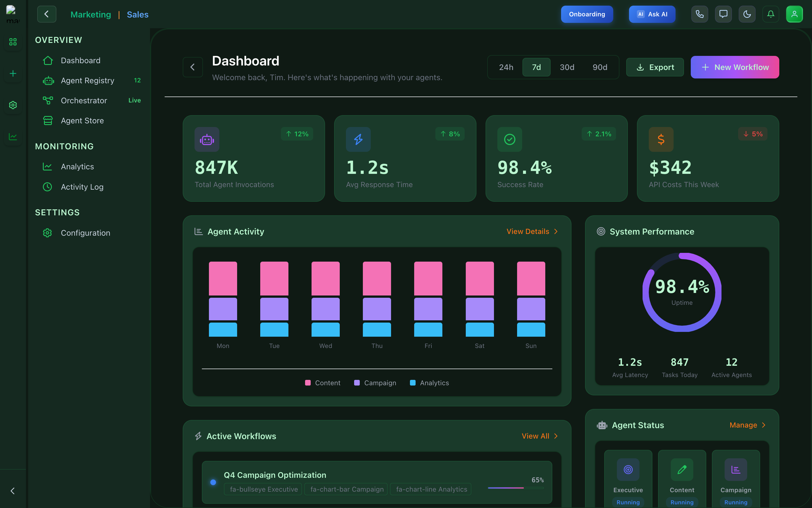This screenshot has height=508, width=812.
Task: Click the chart icon in left rail
Action: click(x=13, y=137)
